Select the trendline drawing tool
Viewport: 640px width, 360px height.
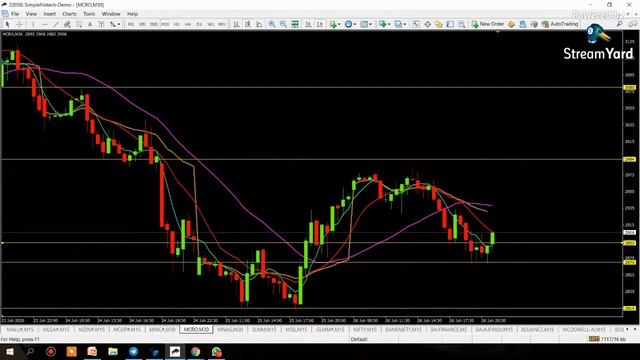click(x=56, y=24)
